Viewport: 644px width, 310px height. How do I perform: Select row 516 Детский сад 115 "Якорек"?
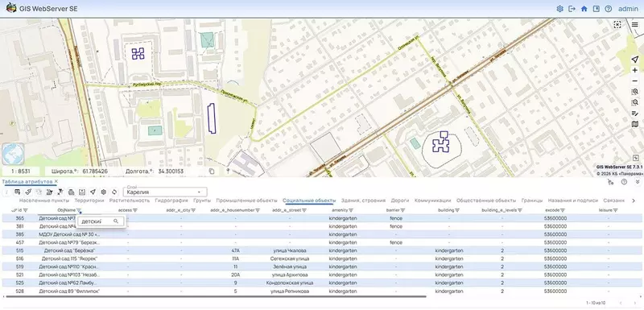tap(322, 258)
